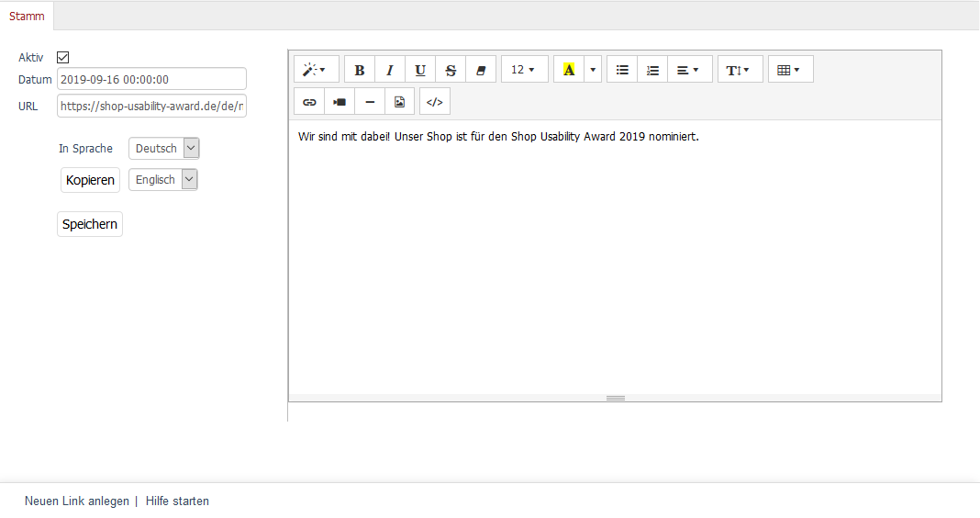Uncheck the Aktiv checkbox
The image size is (980, 518).
63,57
